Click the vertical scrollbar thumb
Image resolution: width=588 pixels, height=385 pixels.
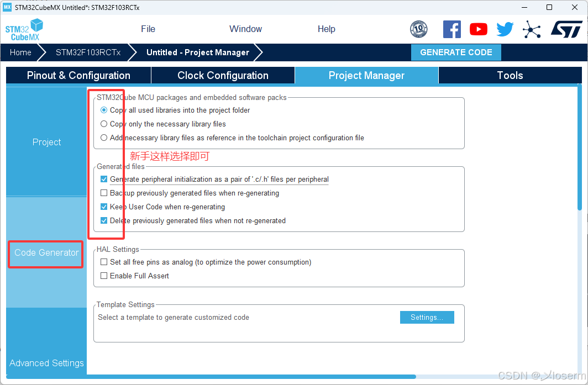tap(579, 147)
